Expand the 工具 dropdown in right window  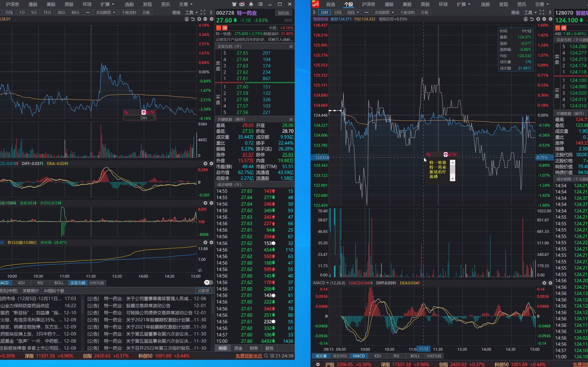tap(530, 12)
